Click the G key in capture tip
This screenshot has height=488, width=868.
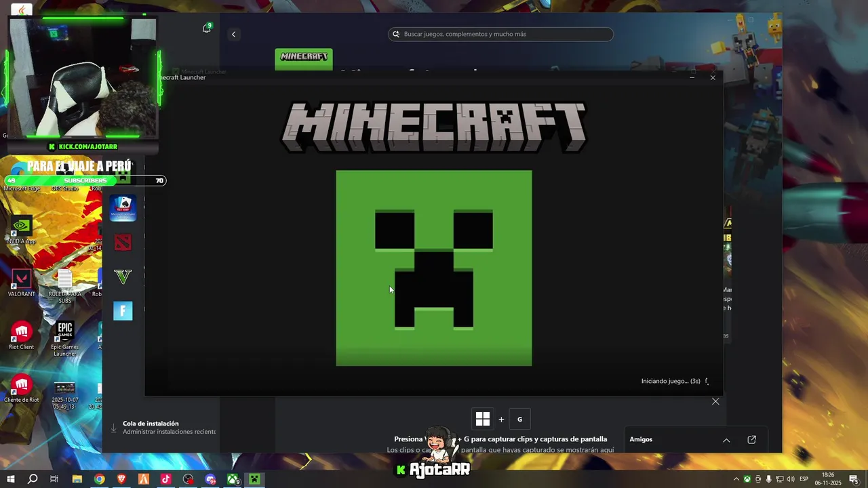coord(520,419)
